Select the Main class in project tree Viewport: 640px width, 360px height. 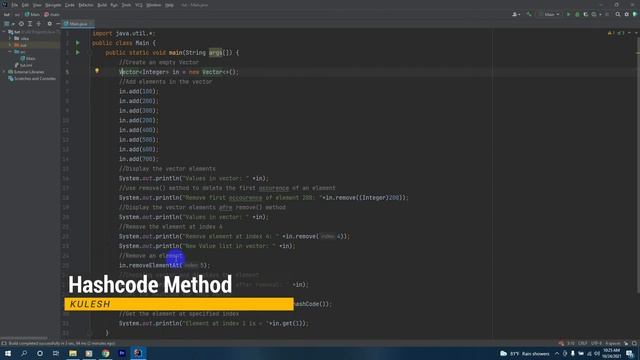28,58
